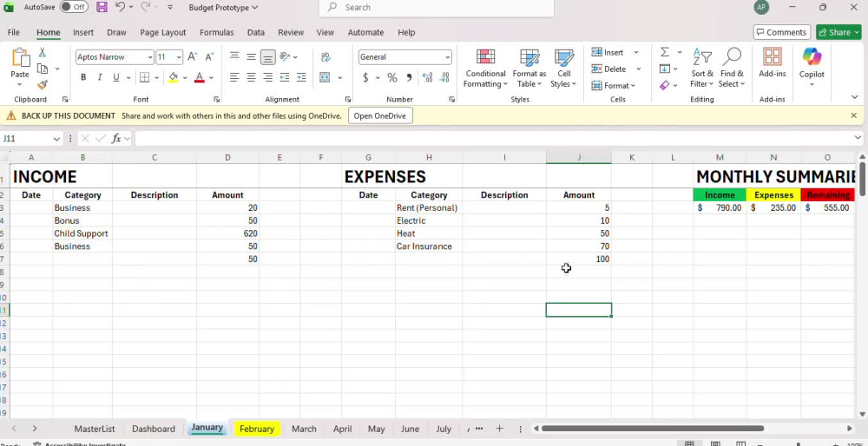This screenshot has height=446, width=868.
Task: Open the Add-ins icon
Action: 773,62
